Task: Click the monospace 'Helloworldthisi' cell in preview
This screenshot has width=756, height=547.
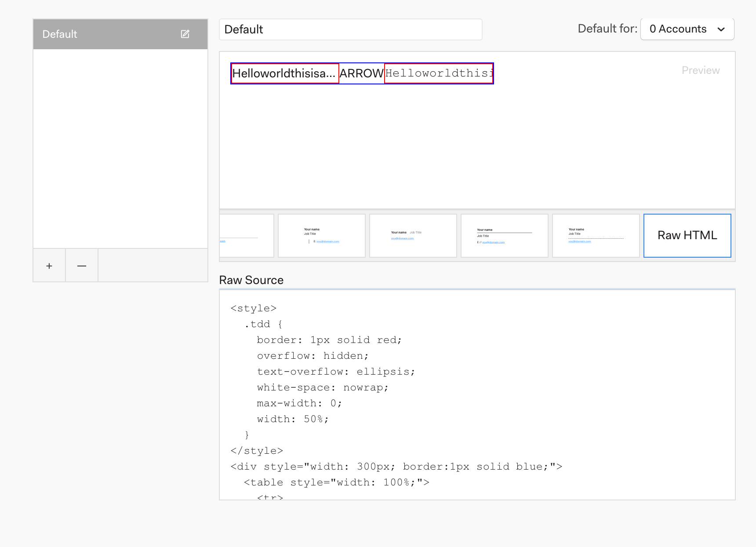Action: tap(439, 73)
